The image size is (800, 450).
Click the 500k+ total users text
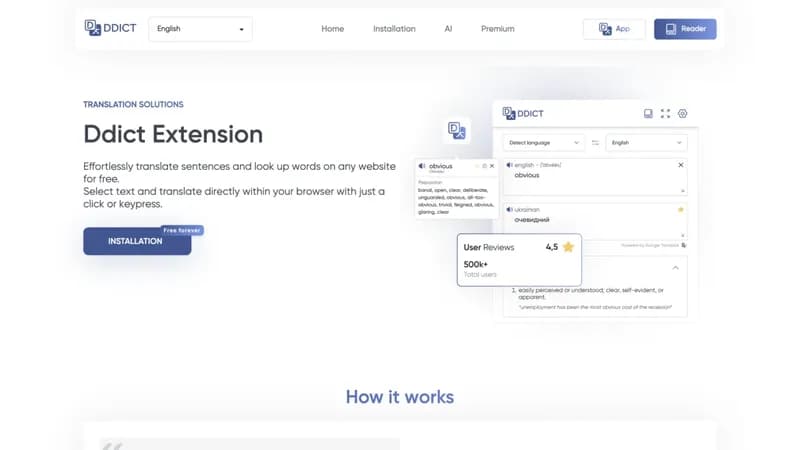pos(480,269)
